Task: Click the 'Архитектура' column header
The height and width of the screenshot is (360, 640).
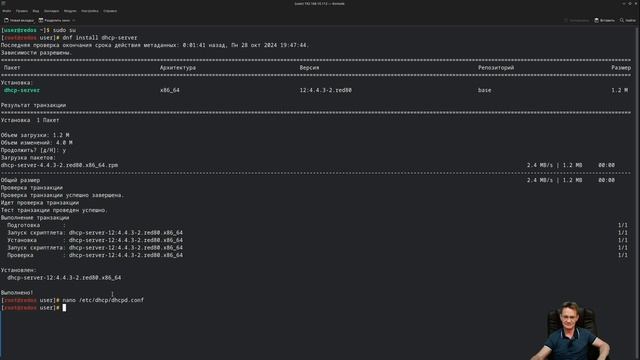Action: (x=178, y=68)
